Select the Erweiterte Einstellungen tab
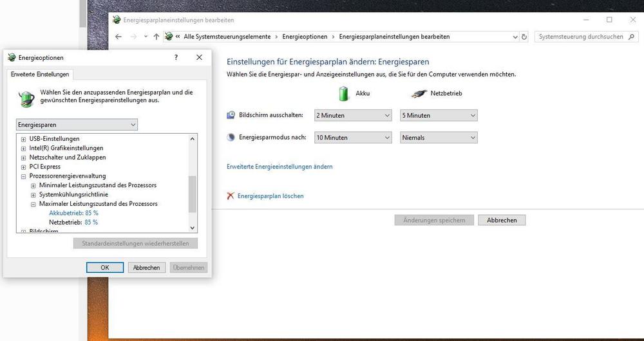The width and height of the screenshot is (644, 341). point(40,75)
